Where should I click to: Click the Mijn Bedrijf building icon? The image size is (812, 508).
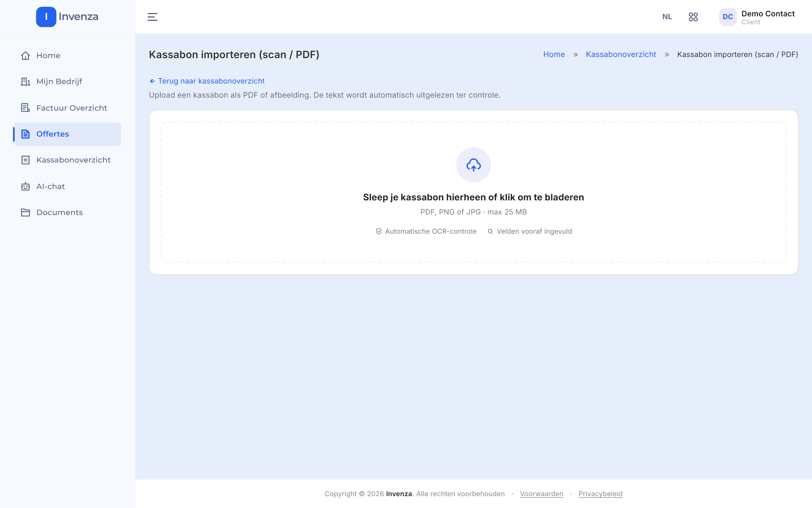[25, 82]
